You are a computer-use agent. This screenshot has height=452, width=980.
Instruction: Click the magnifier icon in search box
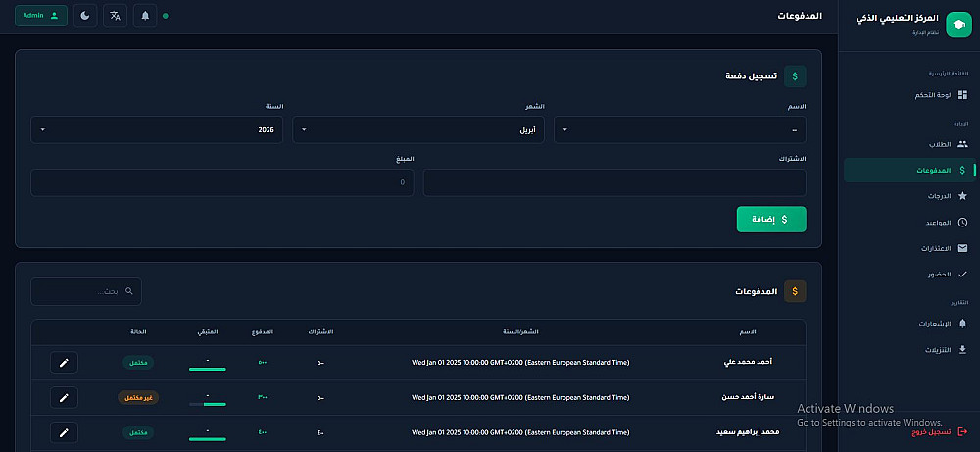pos(129,291)
